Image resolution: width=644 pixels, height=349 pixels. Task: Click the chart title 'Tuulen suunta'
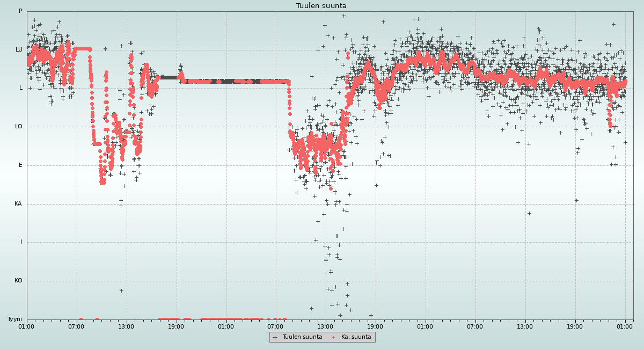321,6
